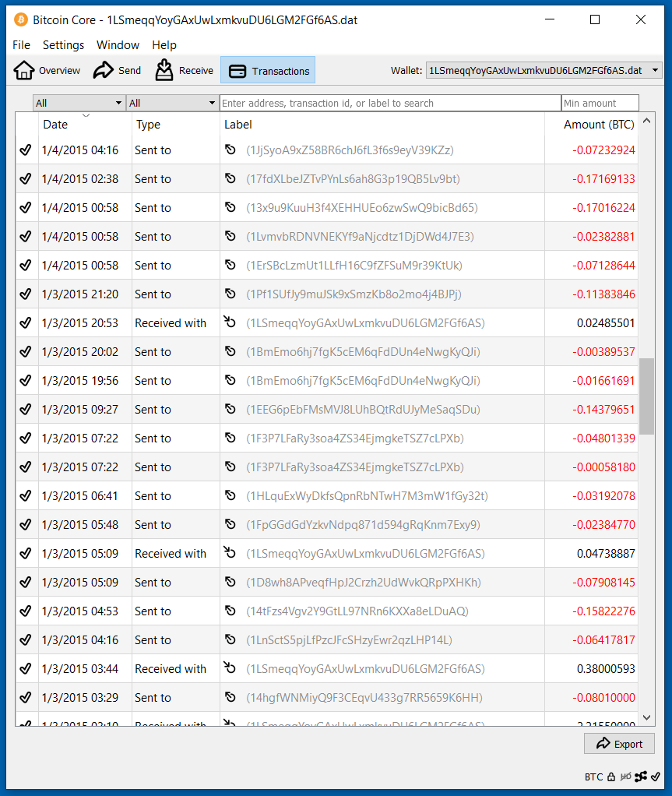Viewport: 672px width, 796px height.
Task: Select the amount -0.07232924
Action: pyautogui.click(x=603, y=150)
